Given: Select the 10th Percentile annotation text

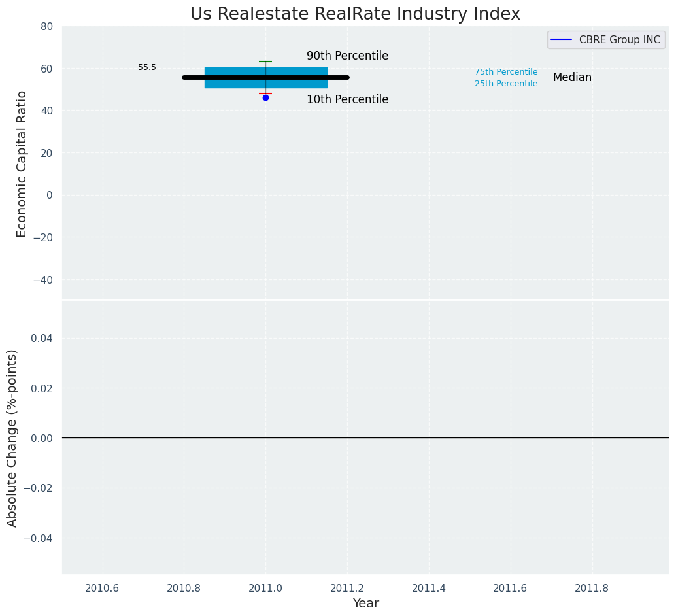Looking at the screenshot, I should click(x=347, y=100).
